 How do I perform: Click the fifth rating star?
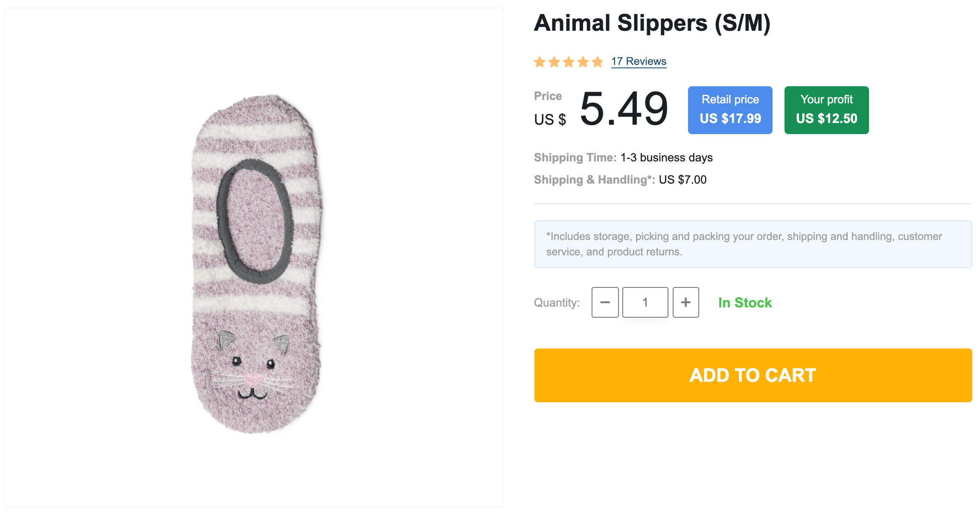pos(598,62)
